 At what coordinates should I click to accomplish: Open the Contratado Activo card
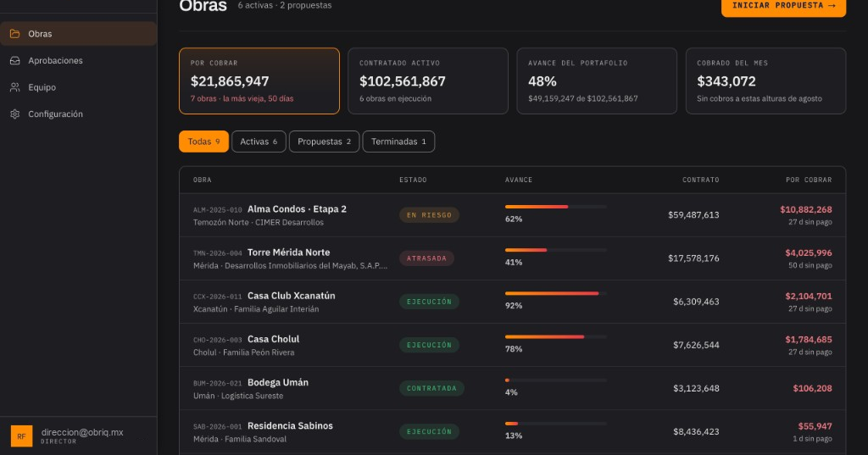tap(428, 80)
